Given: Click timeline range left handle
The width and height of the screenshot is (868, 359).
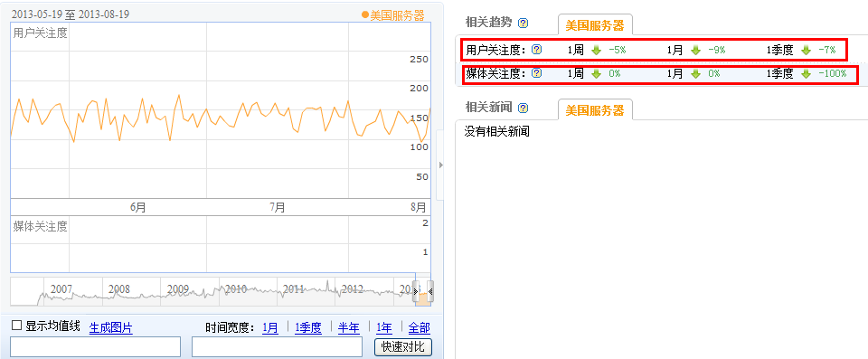Looking at the screenshot, I should 416,291.
